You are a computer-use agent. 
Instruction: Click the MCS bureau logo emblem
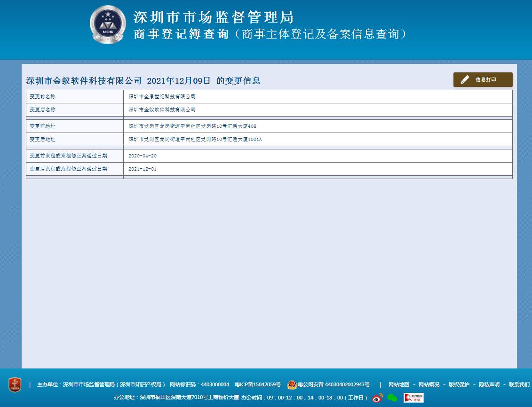(107, 24)
